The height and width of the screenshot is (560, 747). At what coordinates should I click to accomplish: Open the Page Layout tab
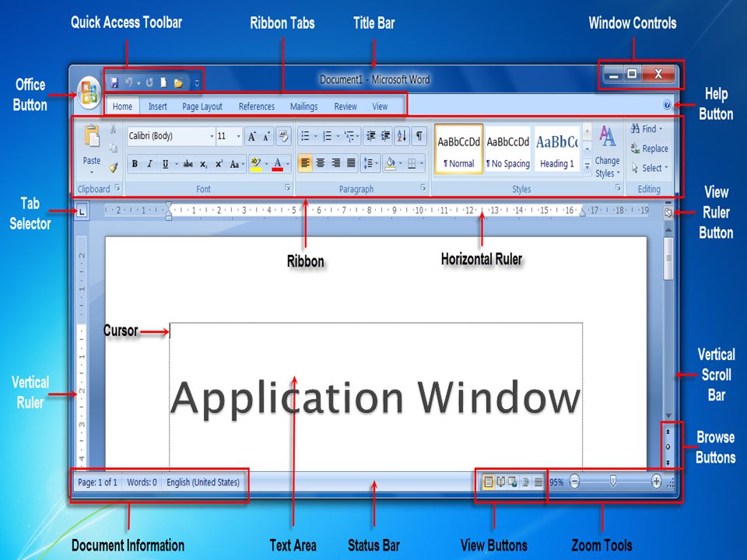click(x=202, y=107)
